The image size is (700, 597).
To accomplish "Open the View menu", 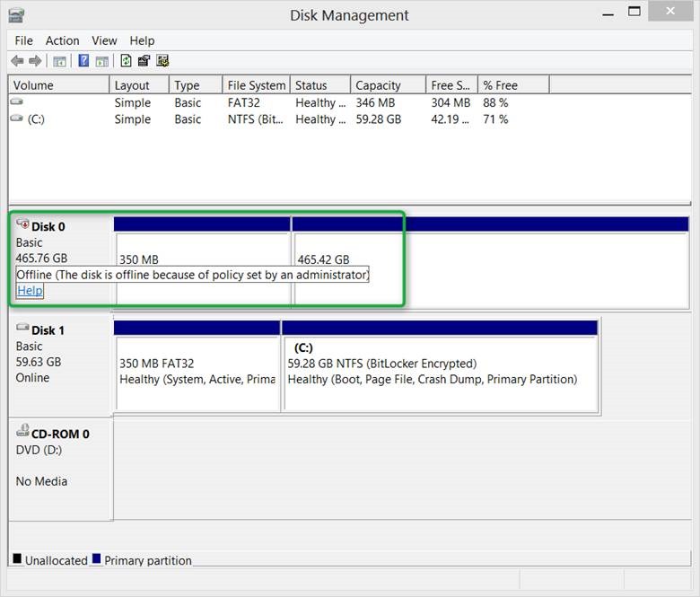I will (104, 40).
